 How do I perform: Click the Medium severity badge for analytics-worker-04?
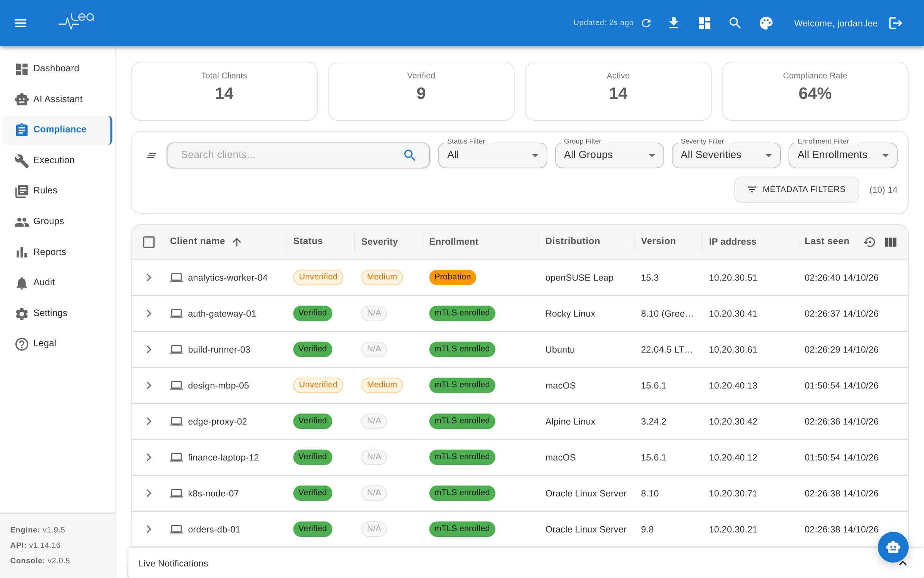click(382, 277)
